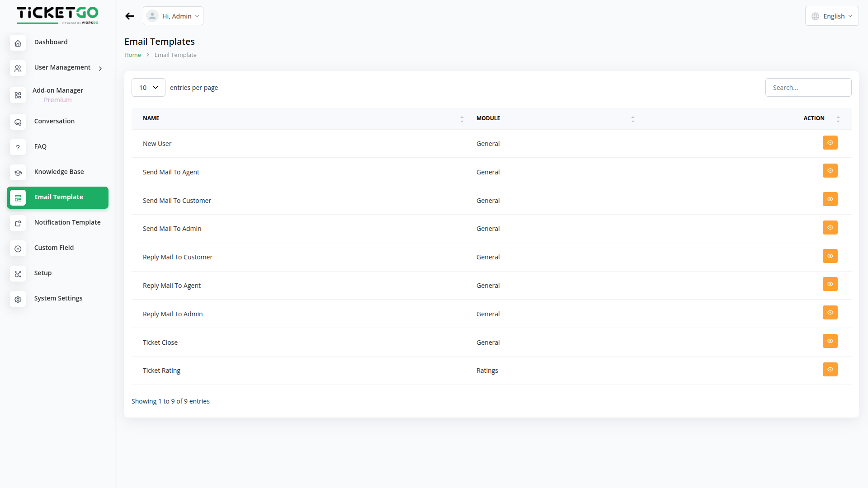Click the Add-on Manager grid icon
The image size is (868, 488).
(x=18, y=95)
